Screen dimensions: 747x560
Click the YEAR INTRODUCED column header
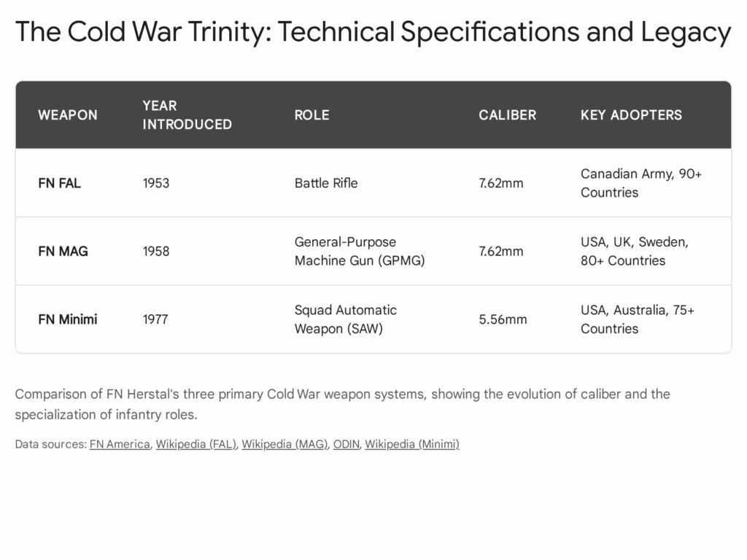187,115
